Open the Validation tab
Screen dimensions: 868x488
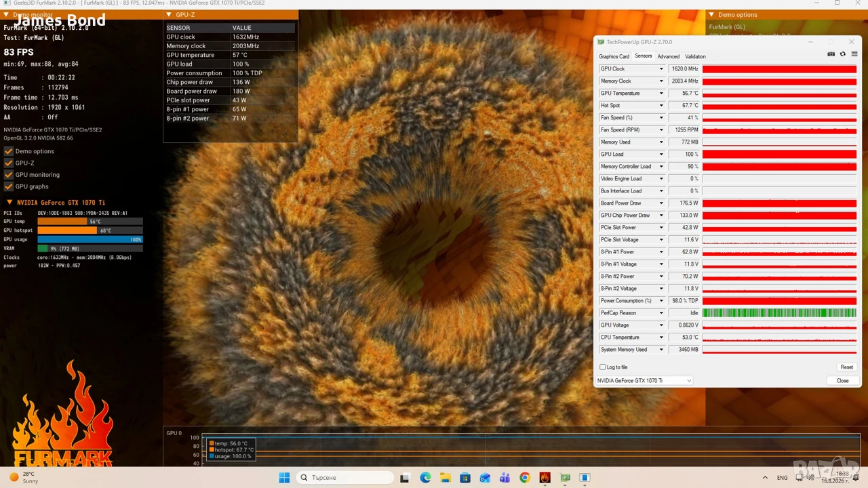click(x=695, y=57)
